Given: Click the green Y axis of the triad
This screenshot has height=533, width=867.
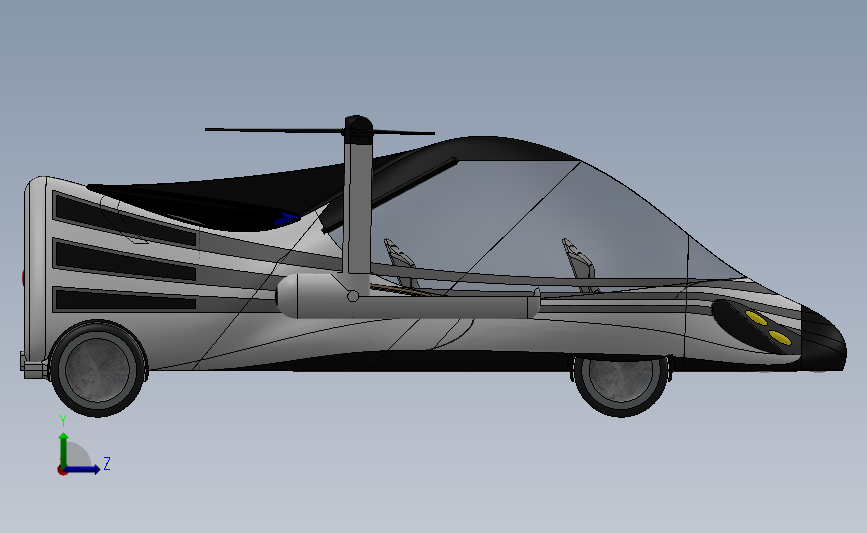Looking at the screenshot, I should (64, 450).
